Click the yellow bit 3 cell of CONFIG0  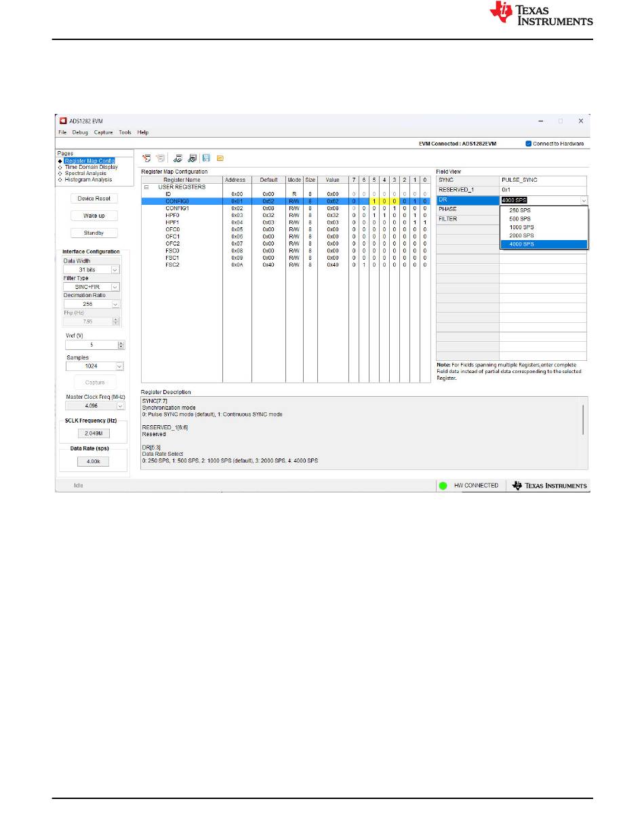[x=394, y=201]
